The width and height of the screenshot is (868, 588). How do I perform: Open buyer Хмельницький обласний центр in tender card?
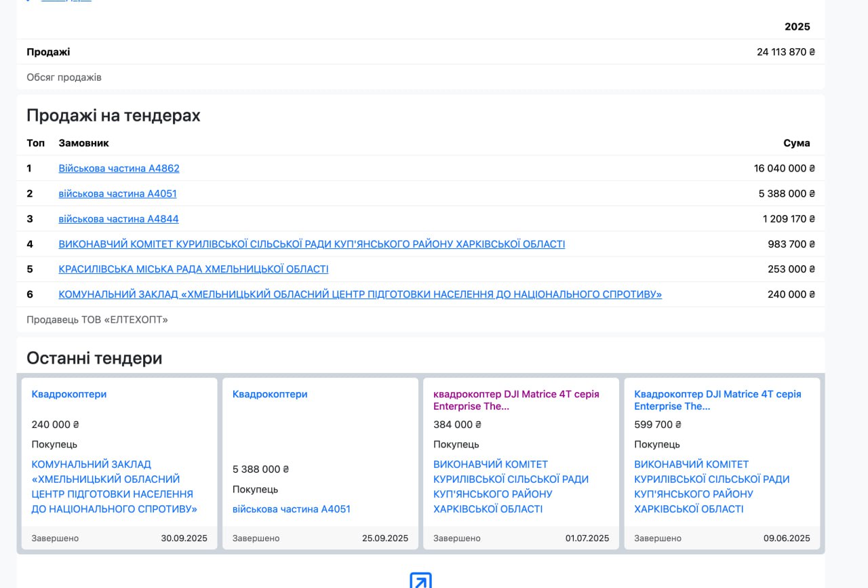[x=115, y=487]
